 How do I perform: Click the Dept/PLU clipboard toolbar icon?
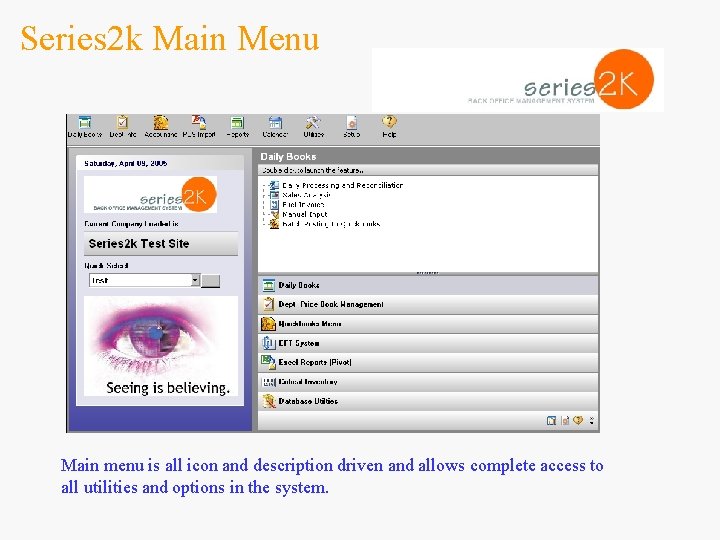pyautogui.click(x=122, y=126)
